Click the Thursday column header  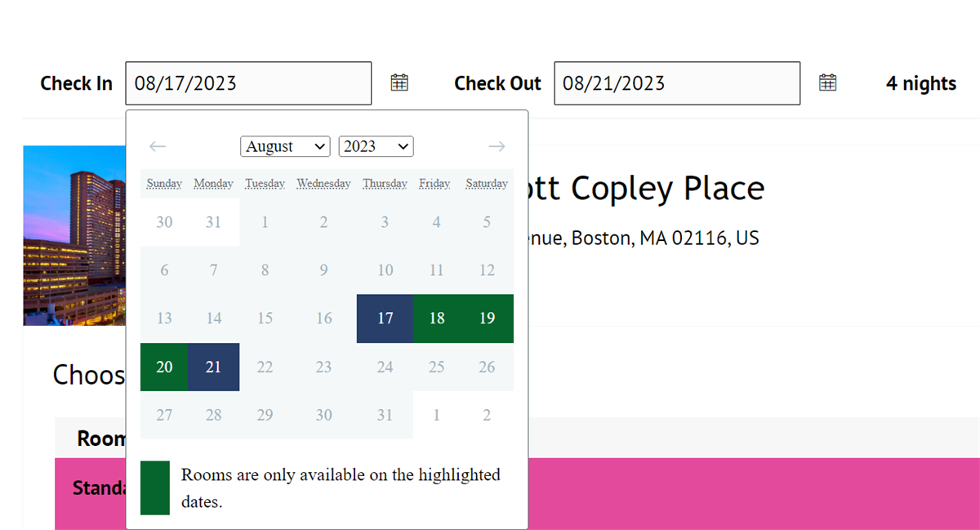click(x=385, y=184)
